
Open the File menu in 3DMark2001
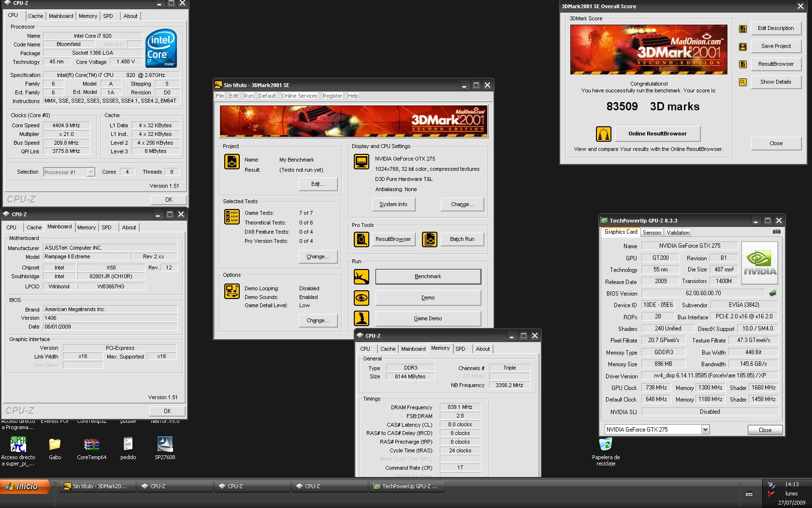tap(220, 96)
